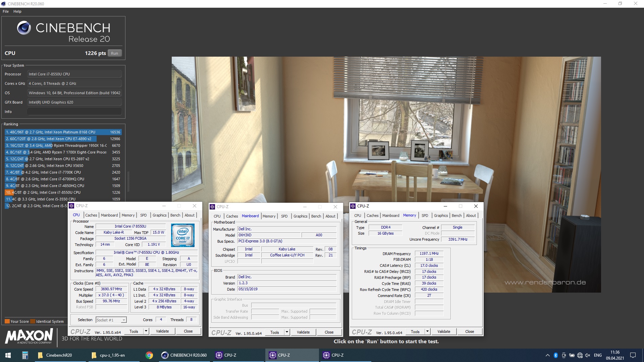Image resolution: width=644 pixels, height=362 pixels.
Task: Run the CPU benchmark
Action: click(115, 53)
